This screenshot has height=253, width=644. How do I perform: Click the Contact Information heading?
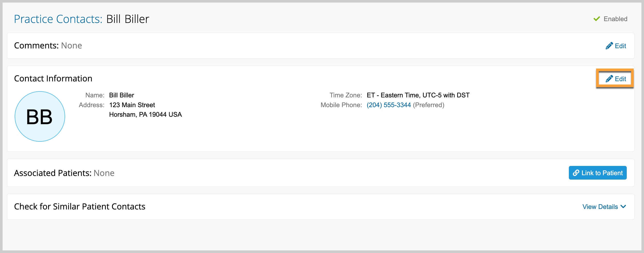[53, 79]
